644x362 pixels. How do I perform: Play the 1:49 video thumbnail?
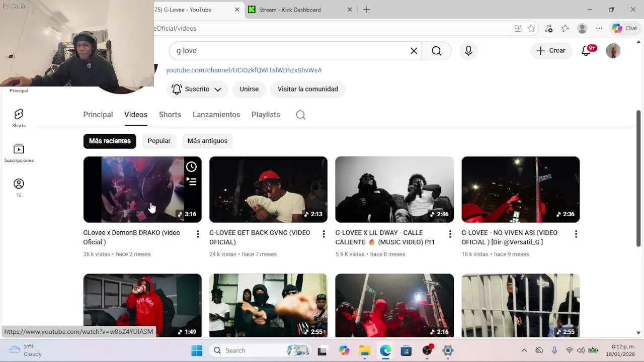pyautogui.click(x=142, y=305)
